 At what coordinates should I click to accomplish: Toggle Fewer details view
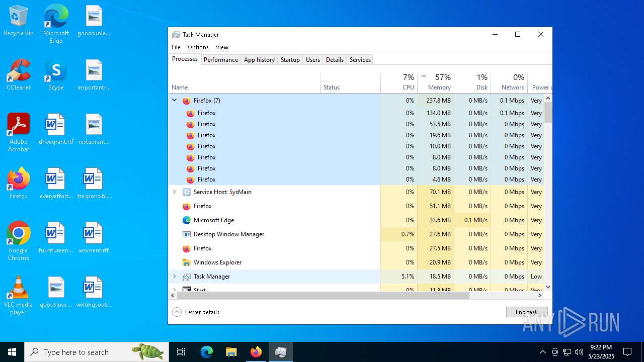(196, 312)
